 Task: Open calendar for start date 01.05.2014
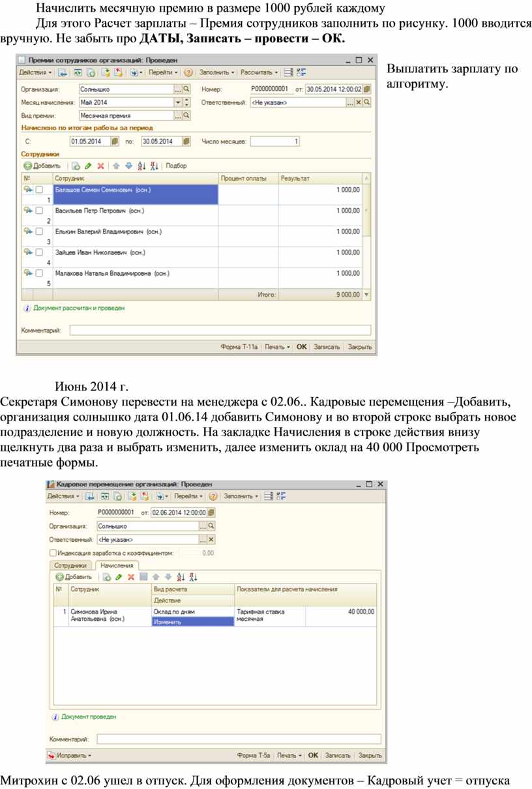tap(115, 141)
